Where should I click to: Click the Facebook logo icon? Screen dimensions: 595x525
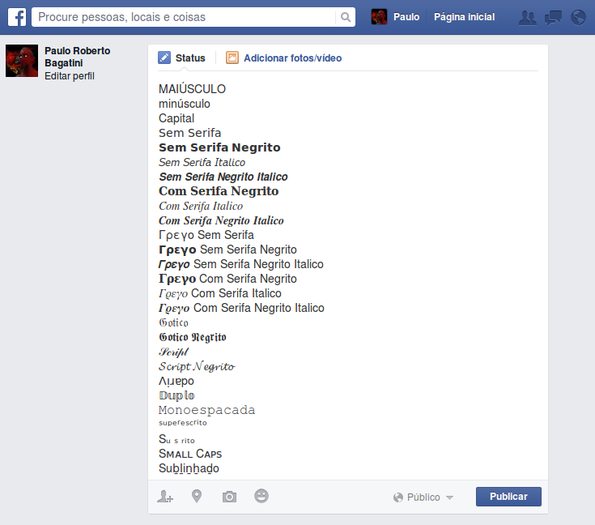pyautogui.click(x=17, y=17)
